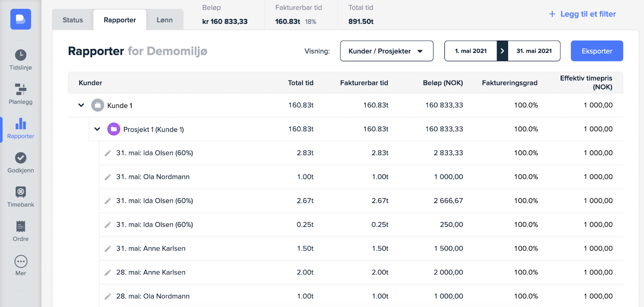Edit 28. mai Anne Karlsen entry
This screenshot has height=307, width=644.
[107, 272]
